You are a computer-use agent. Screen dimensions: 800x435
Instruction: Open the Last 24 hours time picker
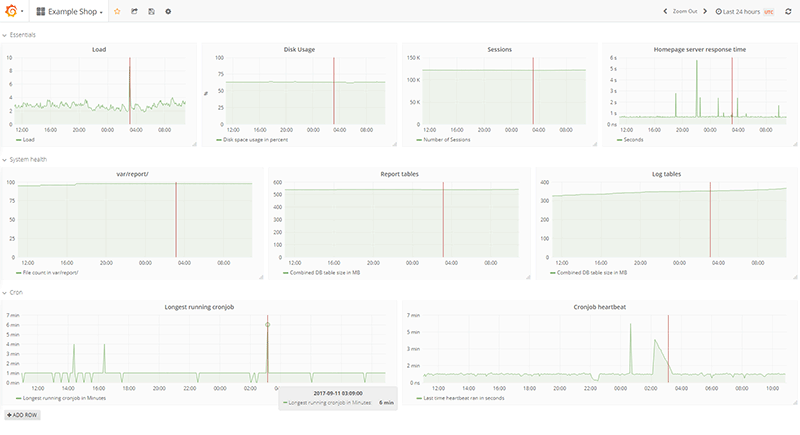click(x=738, y=11)
